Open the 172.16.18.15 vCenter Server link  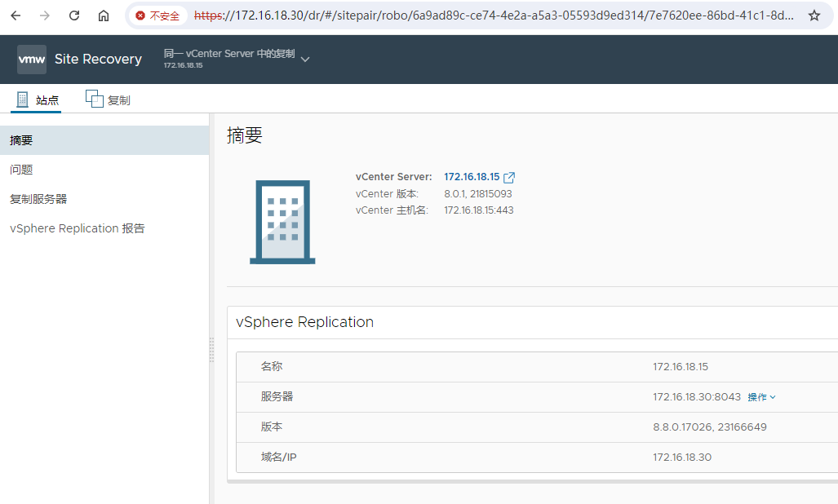click(x=472, y=177)
